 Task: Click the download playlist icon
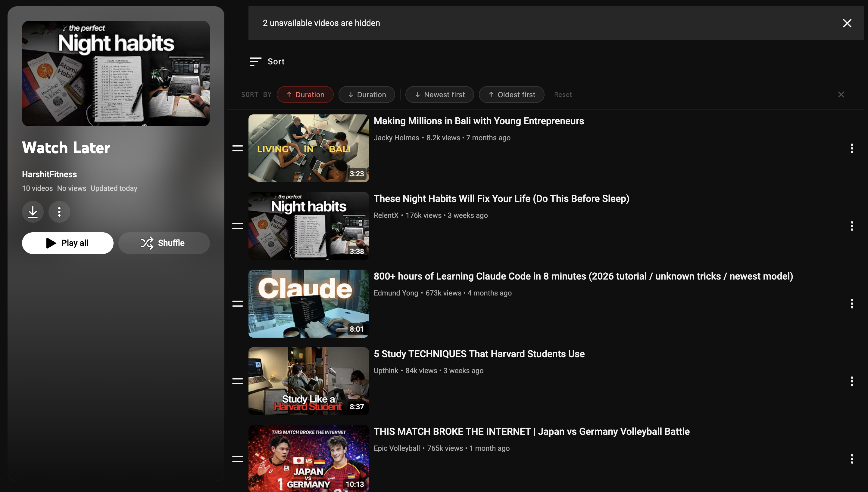(x=33, y=212)
